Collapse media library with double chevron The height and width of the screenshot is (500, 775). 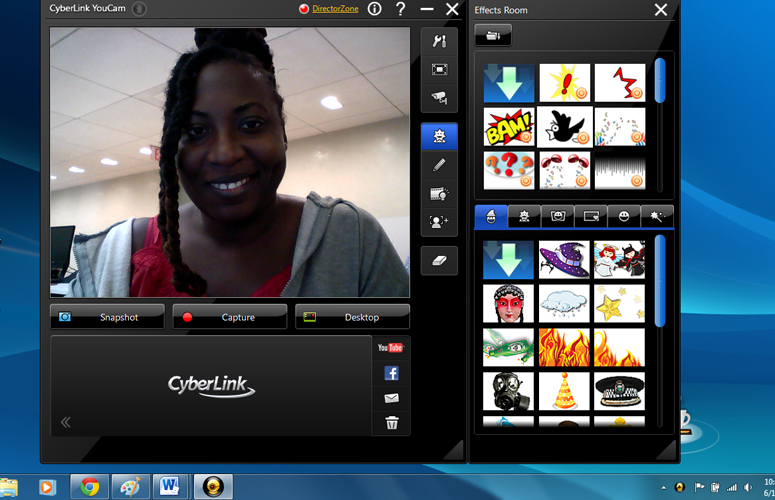[x=66, y=422]
